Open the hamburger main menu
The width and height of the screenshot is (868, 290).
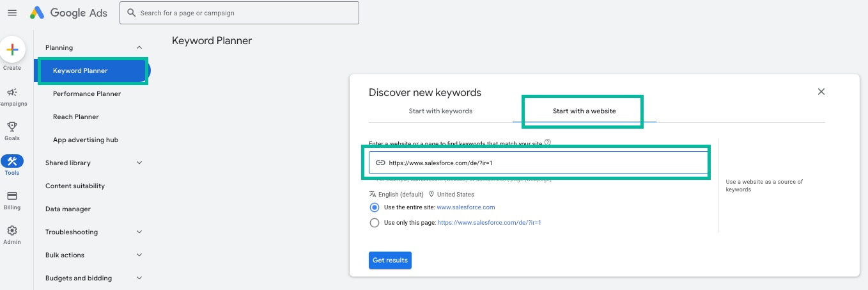coord(12,13)
